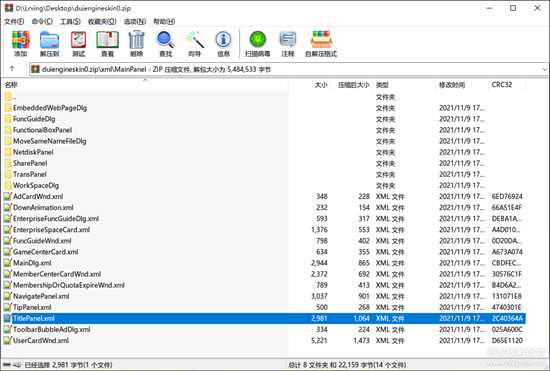Select file ToolbarBubbleAdDlg.xml
Image resolution: width=550 pixels, height=371 pixels.
[264, 330]
